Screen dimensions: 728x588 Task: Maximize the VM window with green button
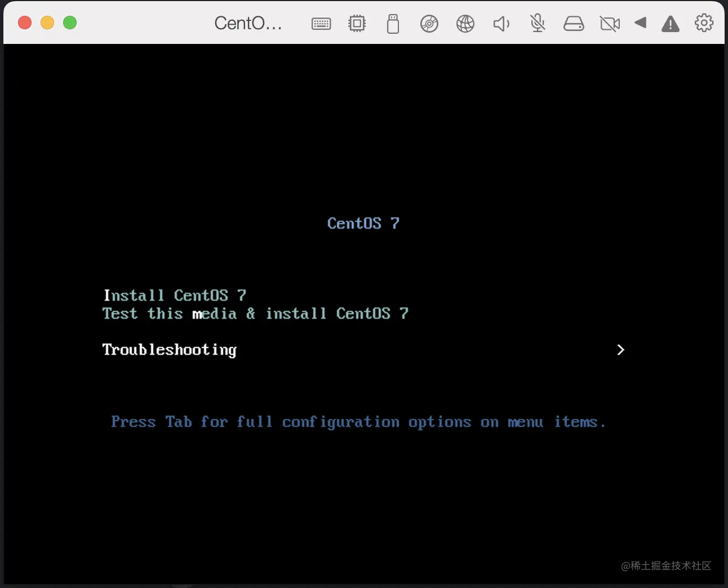point(70,23)
